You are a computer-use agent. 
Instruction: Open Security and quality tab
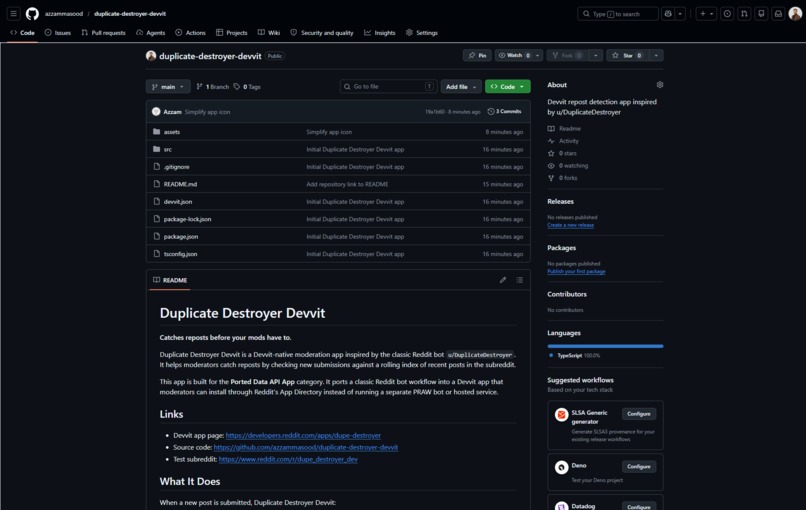(x=322, y=33)
